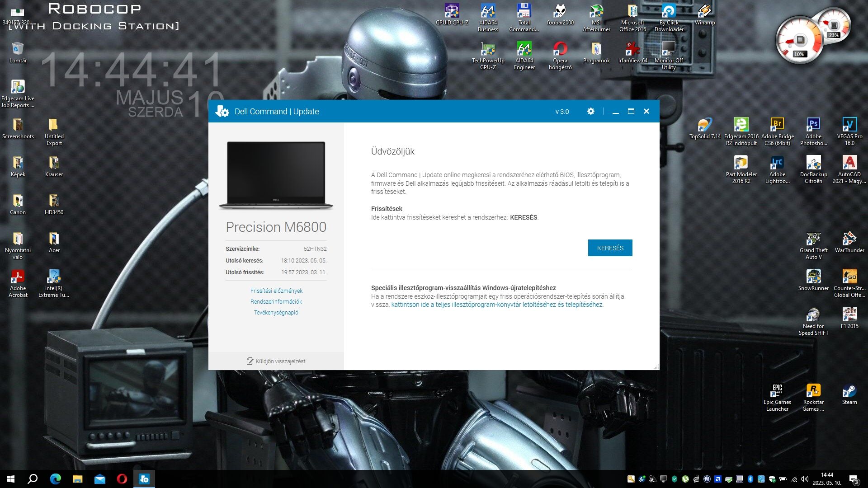
Task: Launch Intel Extreme Tuning desktop icon
Action: pyautogui.click(x=54, y=283)
